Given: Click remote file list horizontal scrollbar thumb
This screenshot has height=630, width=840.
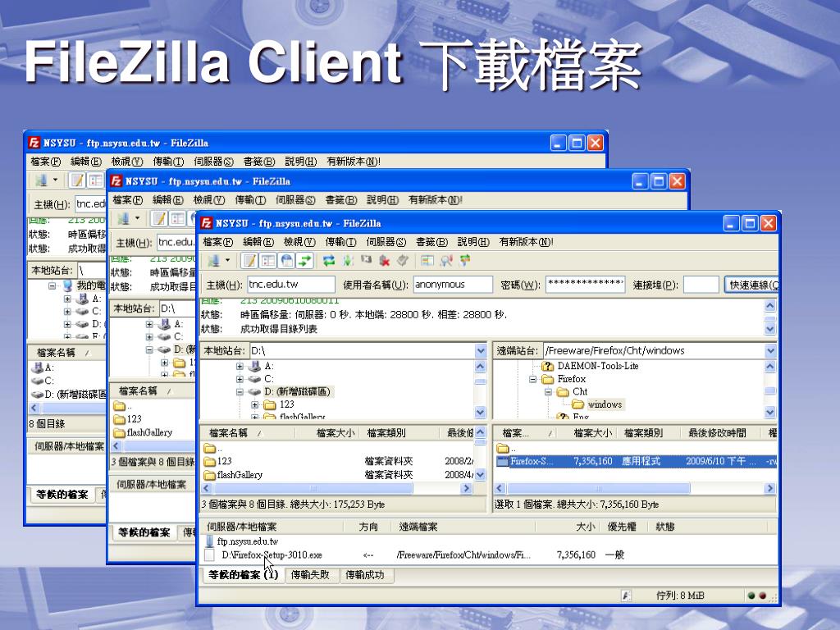Looking at the screenshot, I should coord(598,489).
